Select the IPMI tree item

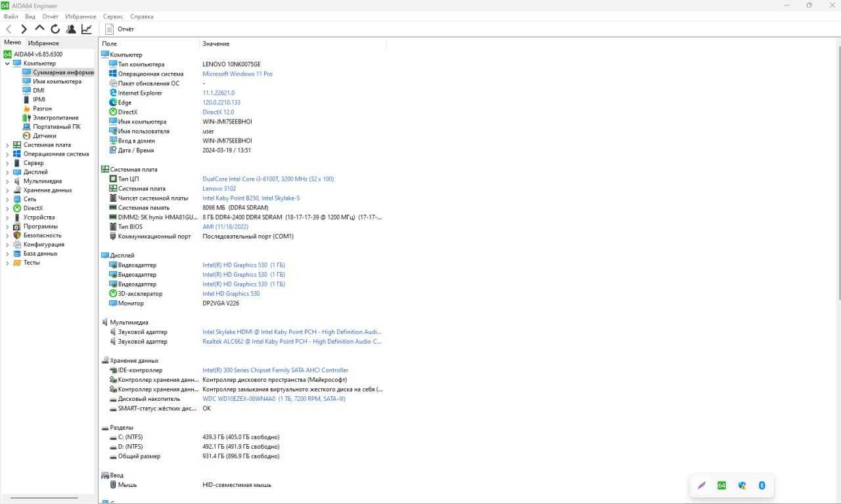tap(39, 100)
